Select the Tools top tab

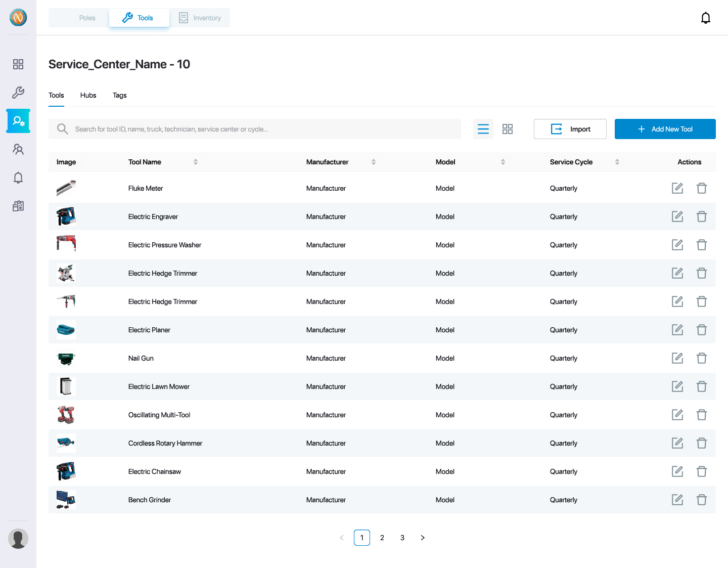[x=139, y=18]
